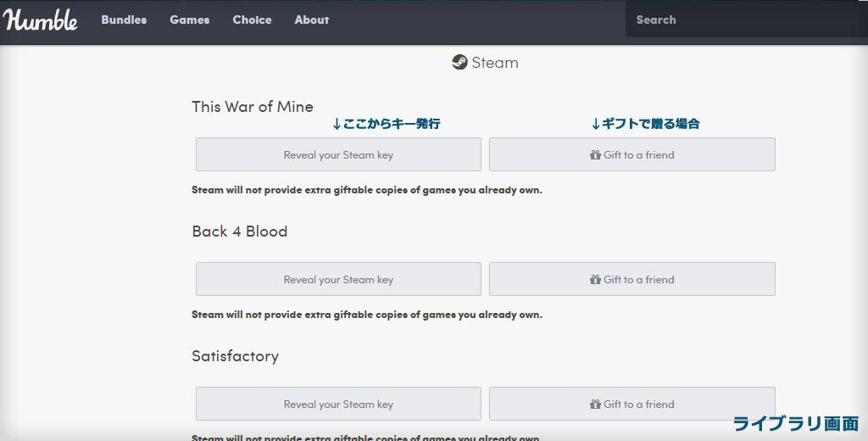Click giftable copies notice under Back 4 Blood

point(367,315)
